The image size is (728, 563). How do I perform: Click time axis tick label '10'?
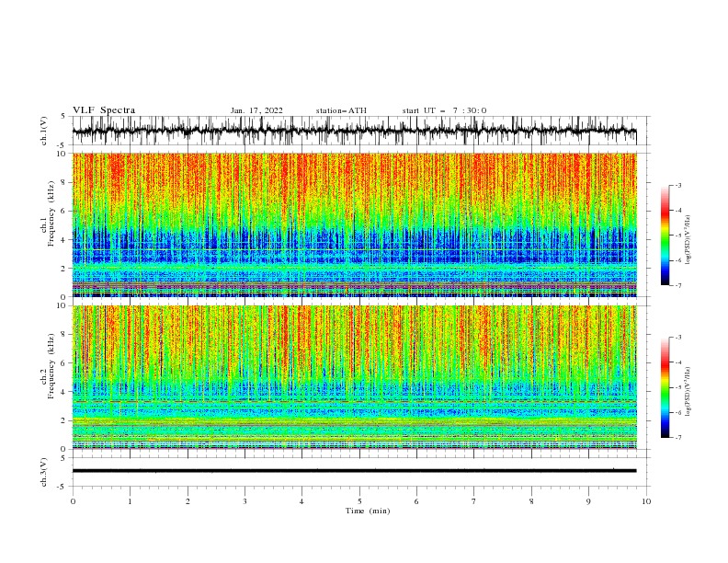(x=646, y=501)
